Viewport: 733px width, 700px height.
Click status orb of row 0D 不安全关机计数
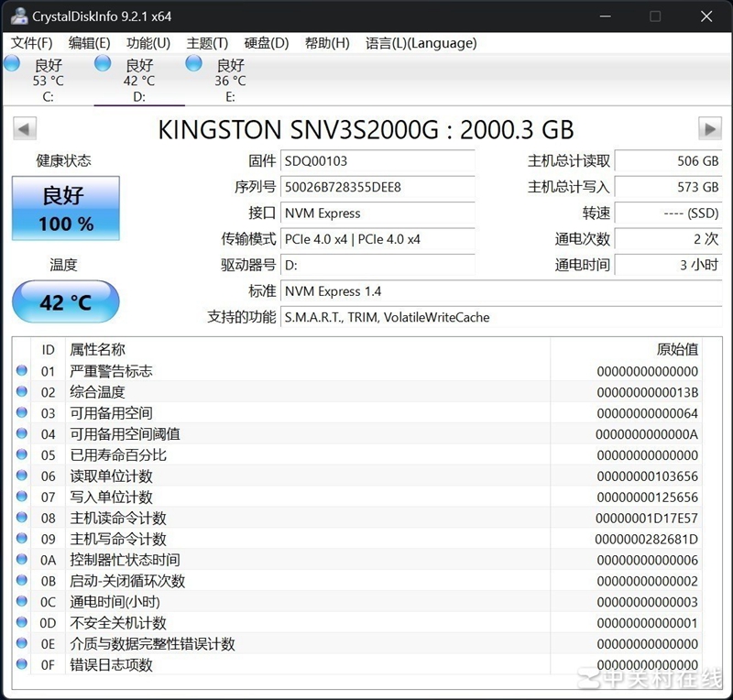pos(21,622)
